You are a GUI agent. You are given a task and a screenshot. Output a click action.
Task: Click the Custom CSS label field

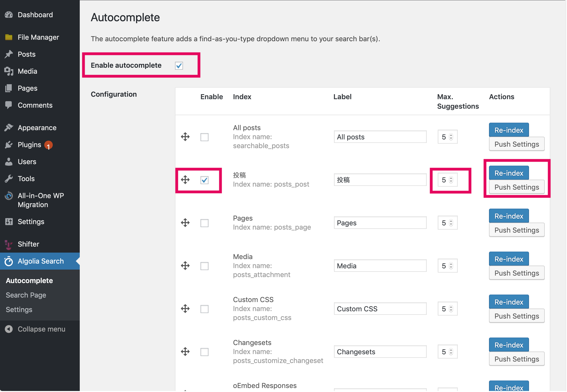380,309
